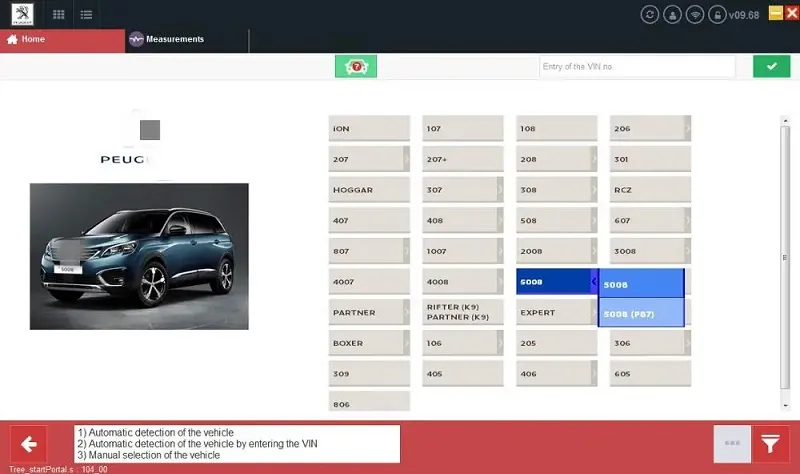Select the 207+ model button
Image resolution: width=800 pixels, height=474 pixels.
tap(463, 159)
